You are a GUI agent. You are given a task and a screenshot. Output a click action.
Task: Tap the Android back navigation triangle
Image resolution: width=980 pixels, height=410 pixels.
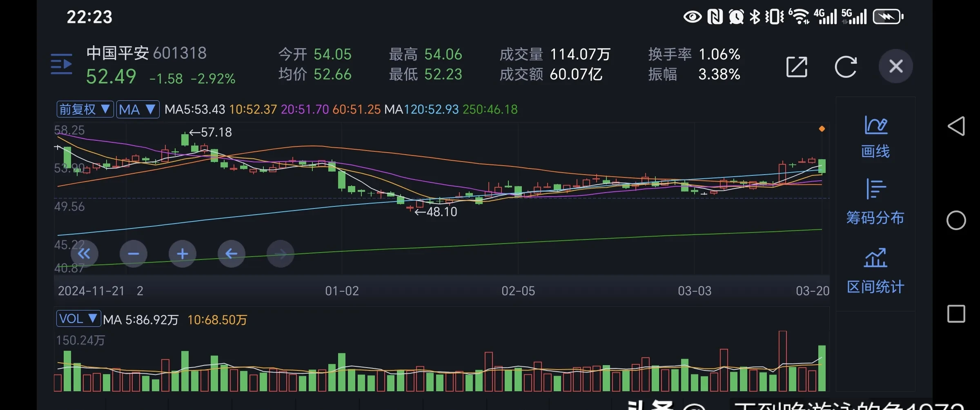click(x=956, y=126)
